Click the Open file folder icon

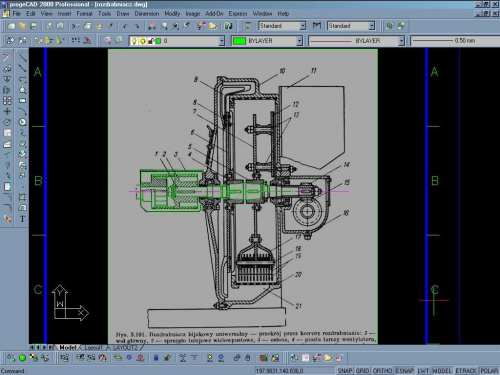(x=22, y=26)
